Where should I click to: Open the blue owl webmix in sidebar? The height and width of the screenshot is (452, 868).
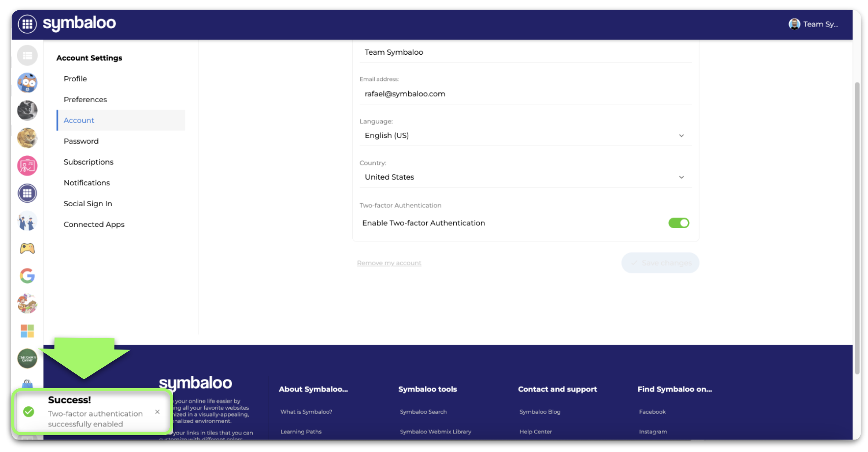click(27, 83)
